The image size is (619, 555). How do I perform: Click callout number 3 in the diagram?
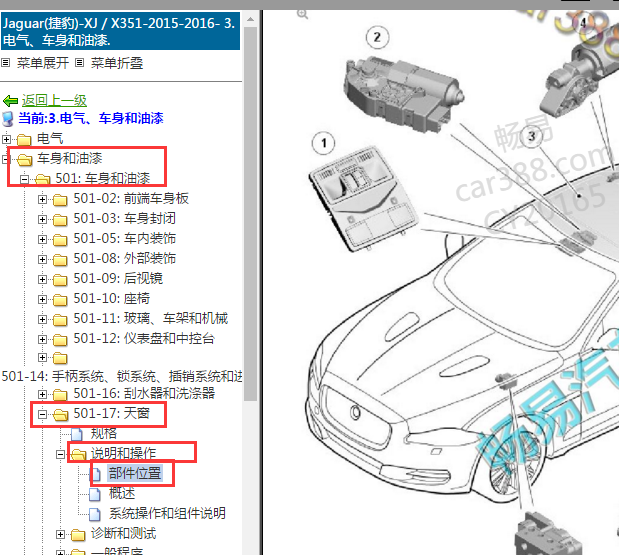(x=531, y=136)
